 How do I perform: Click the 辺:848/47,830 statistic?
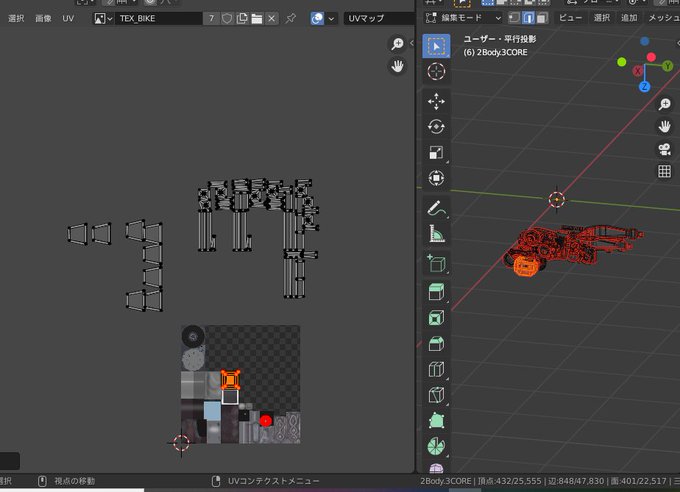point(576,481)
